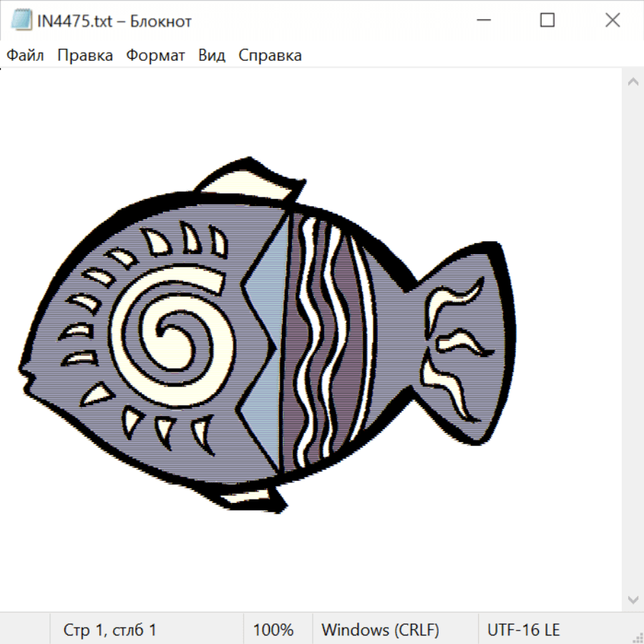The height and width of the screenshot is (644, 644).
Task: Open the Справка menu
Action: pos(270,56)
